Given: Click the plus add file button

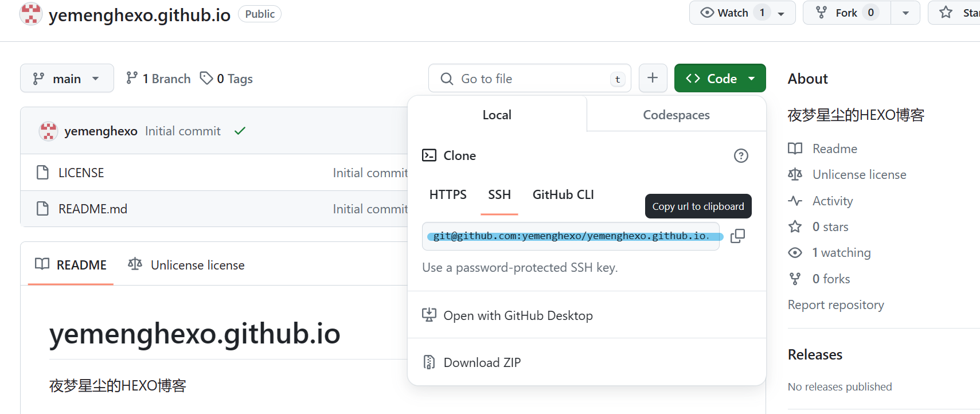Looking at the screenshot, I should (x=653, y=78).
